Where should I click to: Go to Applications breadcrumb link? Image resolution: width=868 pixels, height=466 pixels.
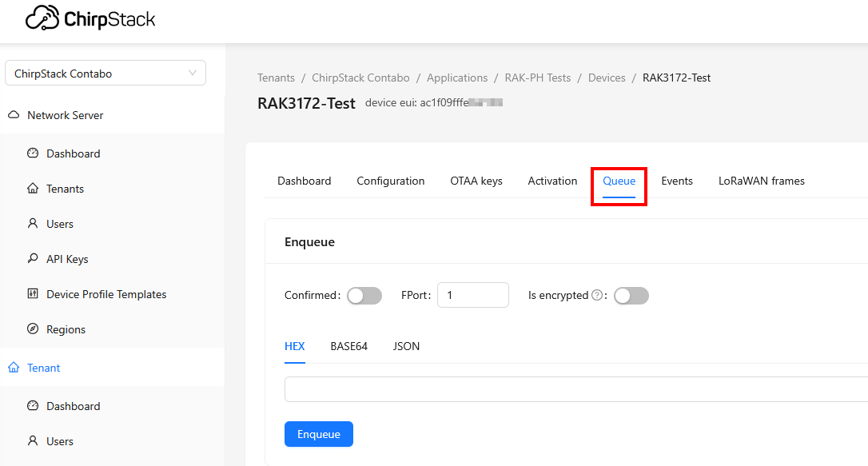click(x=457, y=78)
